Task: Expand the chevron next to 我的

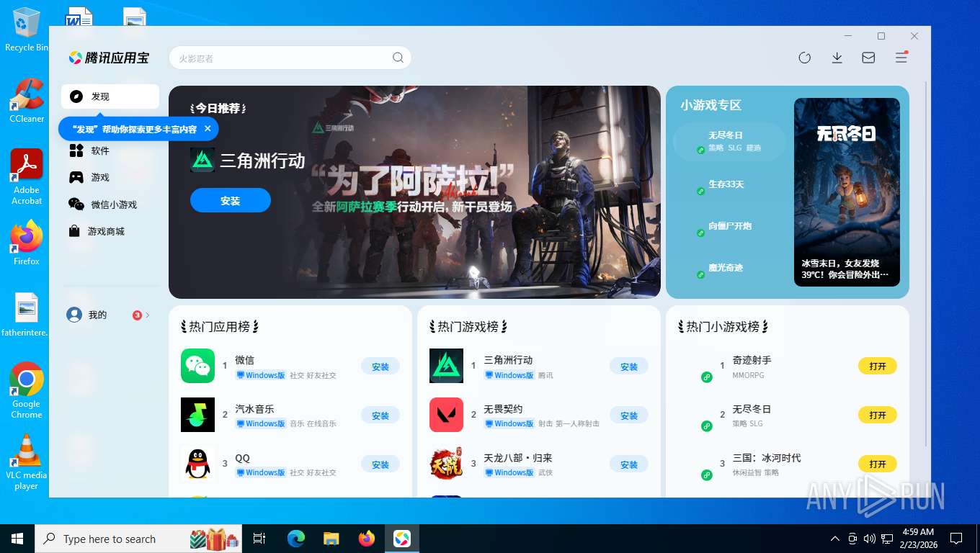Action: click(148, 315)
